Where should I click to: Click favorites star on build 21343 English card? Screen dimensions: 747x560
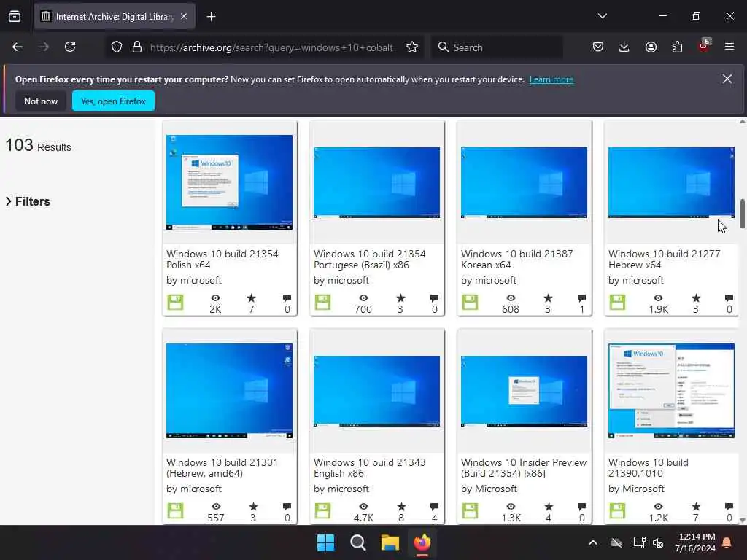401,507
